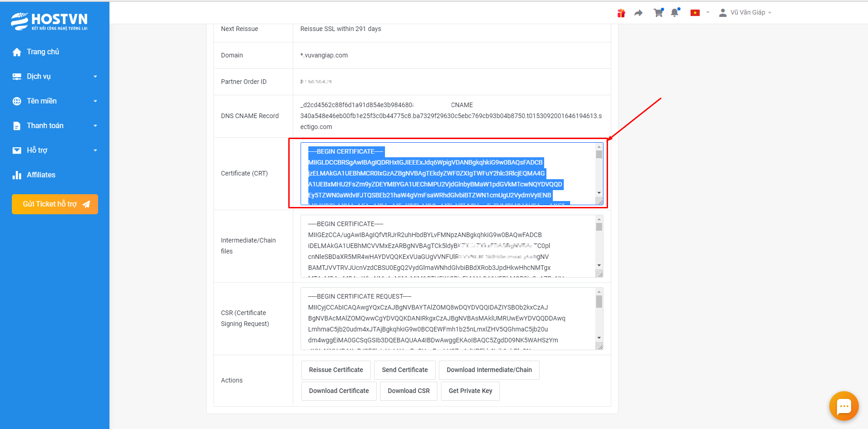Expand the Thanh toán menu arrow

point(95,126)
